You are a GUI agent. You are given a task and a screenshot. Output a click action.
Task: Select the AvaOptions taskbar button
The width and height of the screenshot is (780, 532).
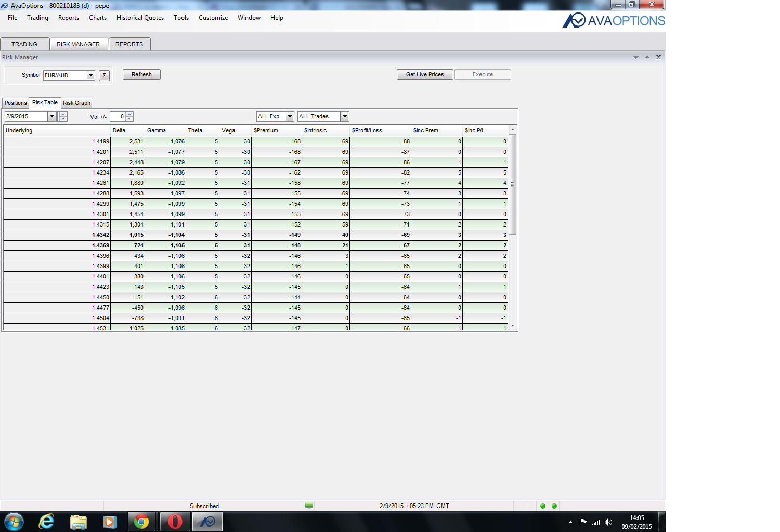click(x=207, y=522)
